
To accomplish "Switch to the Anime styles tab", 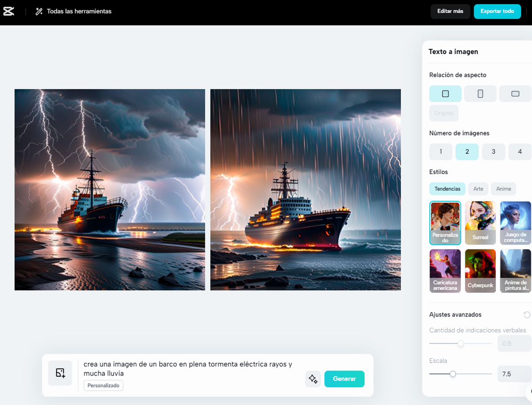I will (504, 189).
